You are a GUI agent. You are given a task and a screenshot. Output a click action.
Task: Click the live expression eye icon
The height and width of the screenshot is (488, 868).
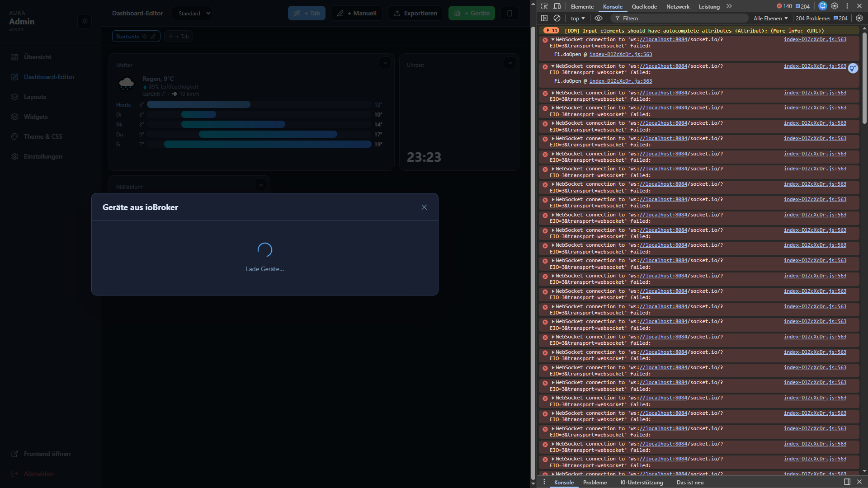tap(598, 18)
